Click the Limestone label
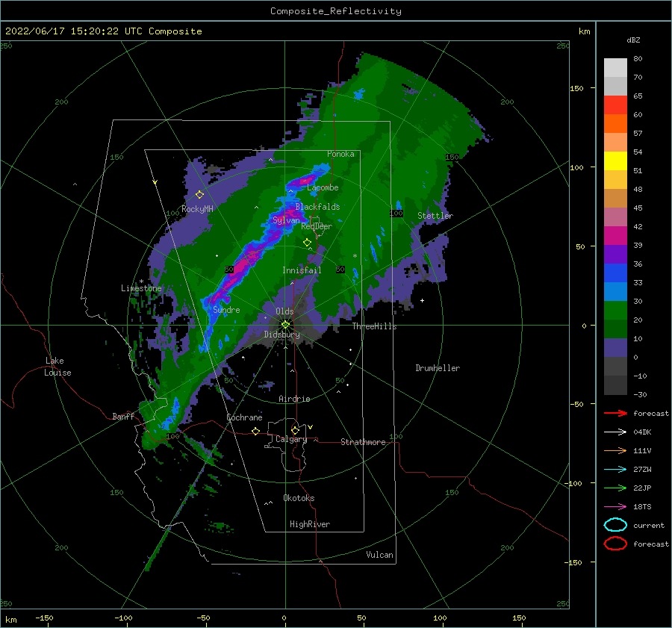Image resolution: width=672 pixels, height=628 pixels. tap(141, 288)
